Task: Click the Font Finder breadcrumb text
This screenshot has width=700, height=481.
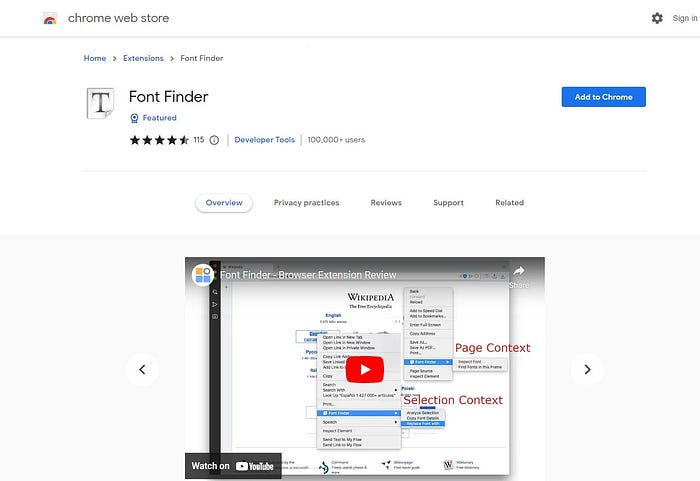Action: tap(202, 58)
